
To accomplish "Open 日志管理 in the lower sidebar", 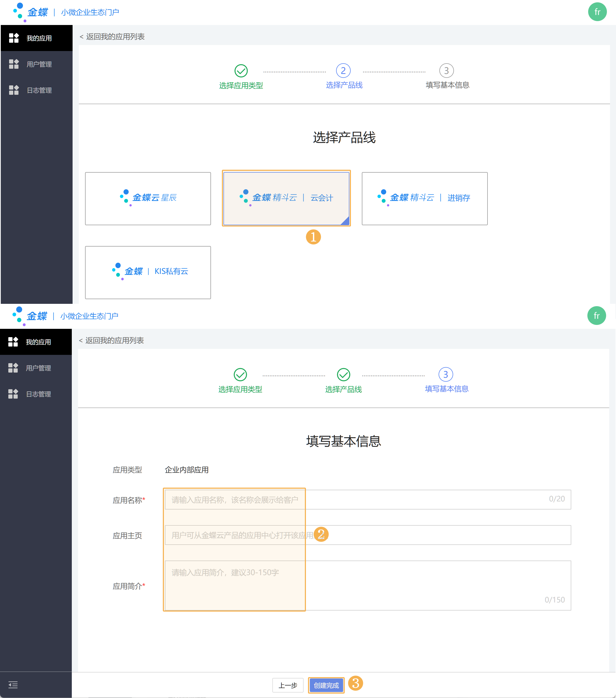I will (x=38, y=394).
